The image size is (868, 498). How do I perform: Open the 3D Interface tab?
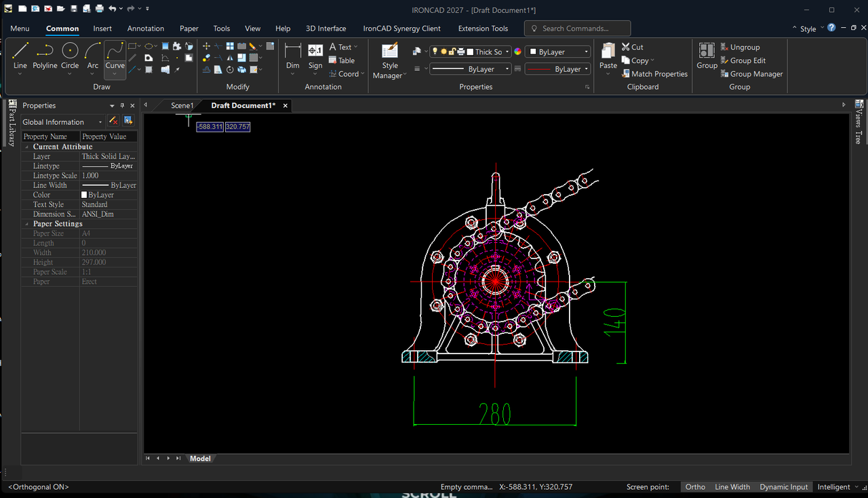coord(326,28)
